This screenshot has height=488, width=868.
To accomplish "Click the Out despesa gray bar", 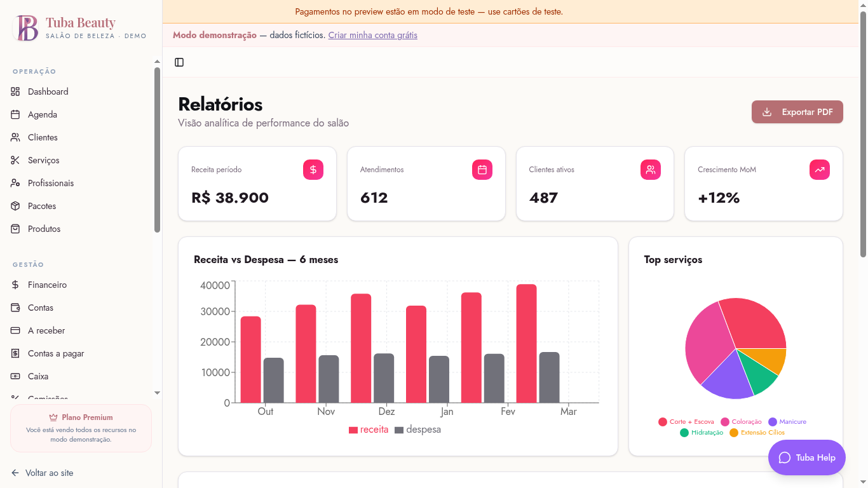I will (x=274, y=380).
